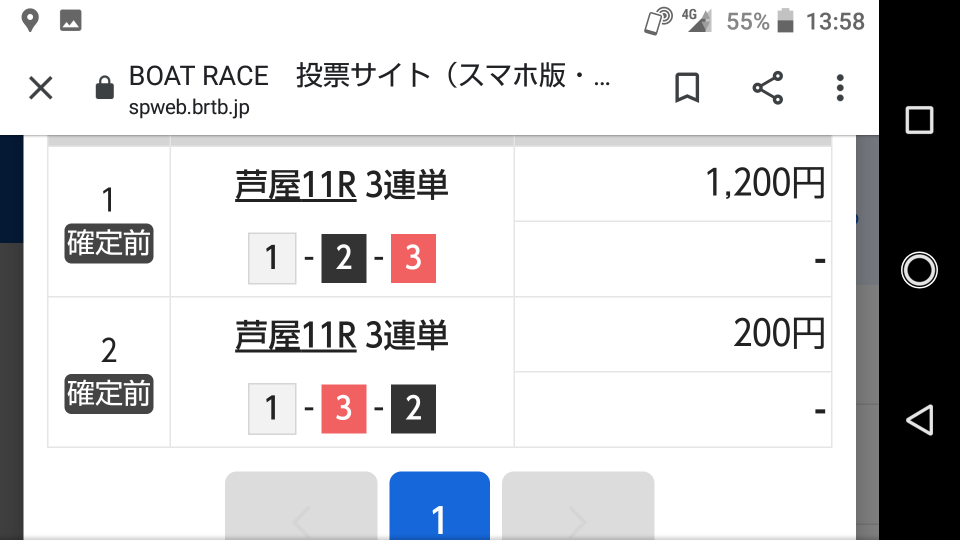This screenshot has height=540, width=960.
Task: Tap the location pin status icon
Action: tap(30, 21)
